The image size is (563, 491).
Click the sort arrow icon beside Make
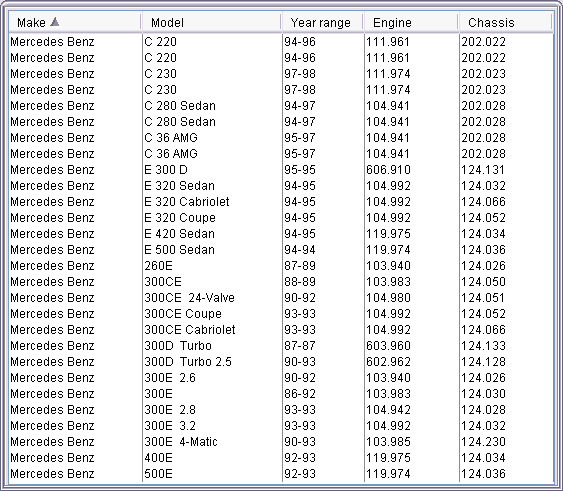(55, 22)
